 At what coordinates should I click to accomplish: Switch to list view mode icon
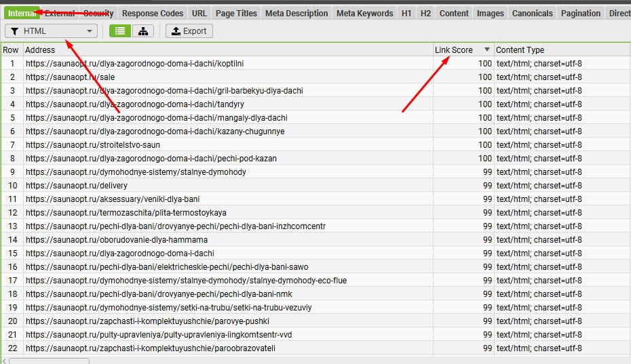(120, 31)
